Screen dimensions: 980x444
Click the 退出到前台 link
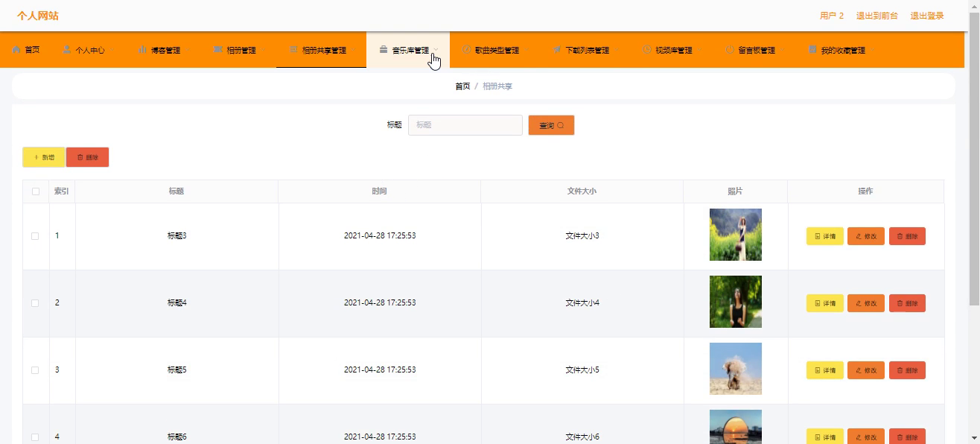point(876,16)
